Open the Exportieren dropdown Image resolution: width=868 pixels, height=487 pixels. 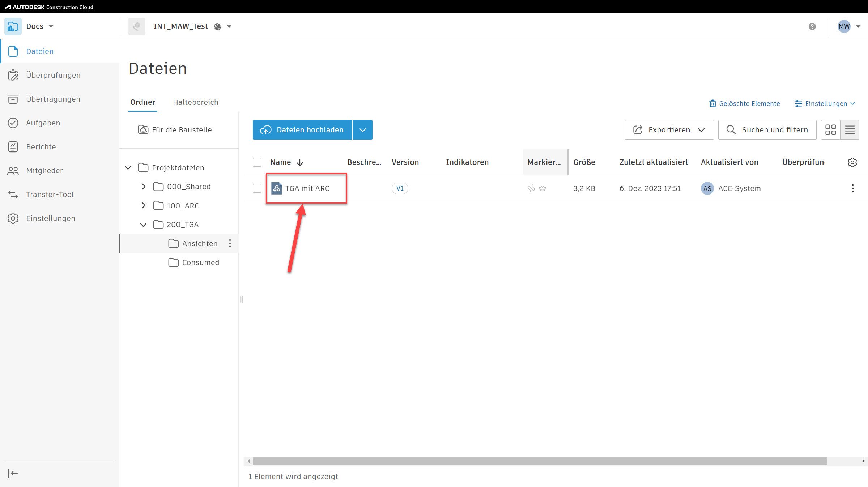pyautogui.click(x=669, y=130)
